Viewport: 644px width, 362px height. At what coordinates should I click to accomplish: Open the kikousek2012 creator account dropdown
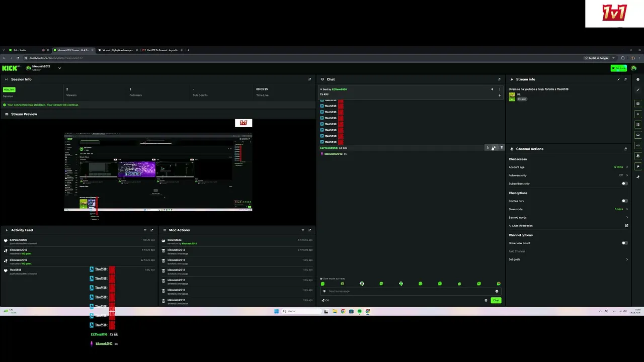click(x=59, y=68)
